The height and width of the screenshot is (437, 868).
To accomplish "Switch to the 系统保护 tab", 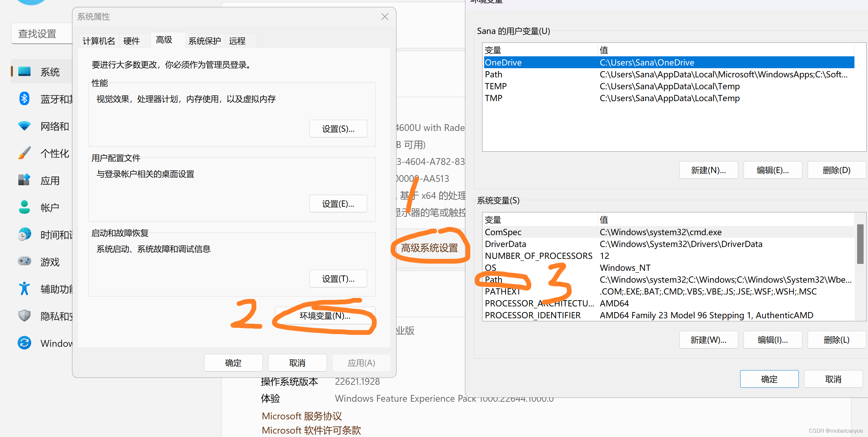I will (x=204, y=41).
